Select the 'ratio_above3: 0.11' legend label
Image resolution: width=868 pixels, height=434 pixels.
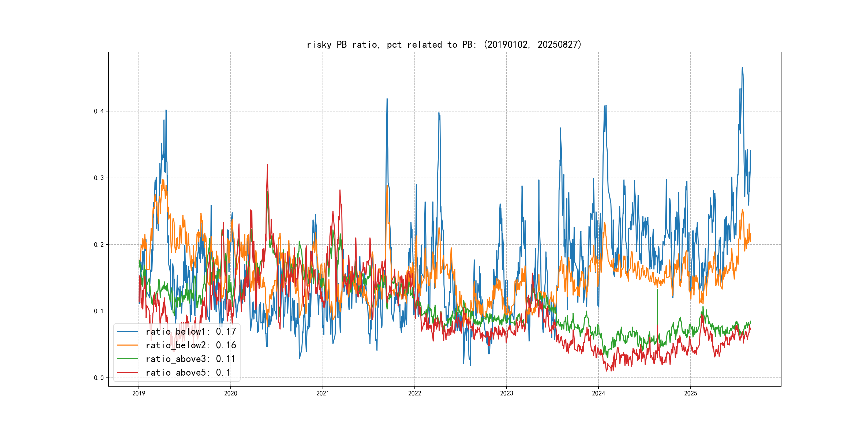191,359
